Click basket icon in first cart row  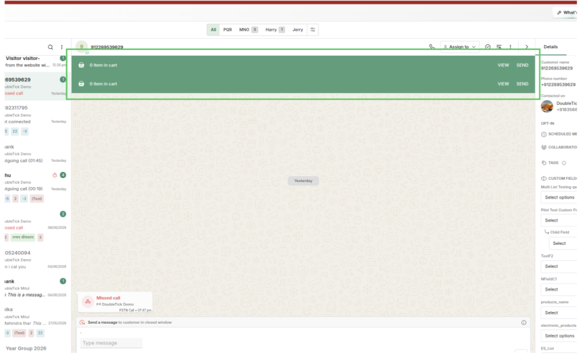click(x=81, y=65)
